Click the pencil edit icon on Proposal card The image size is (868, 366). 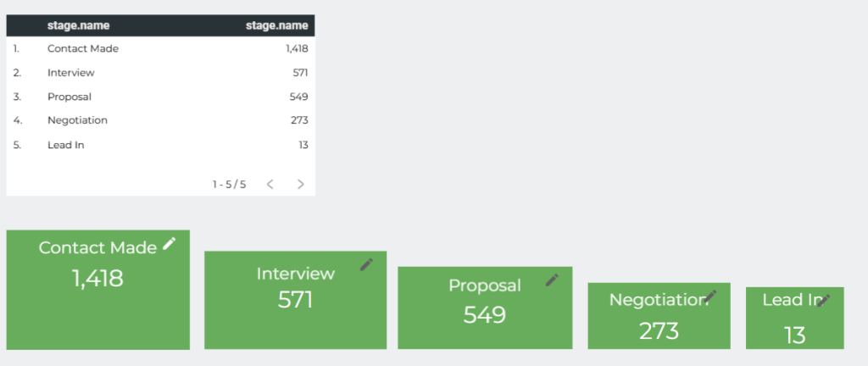tap(552, 280)
